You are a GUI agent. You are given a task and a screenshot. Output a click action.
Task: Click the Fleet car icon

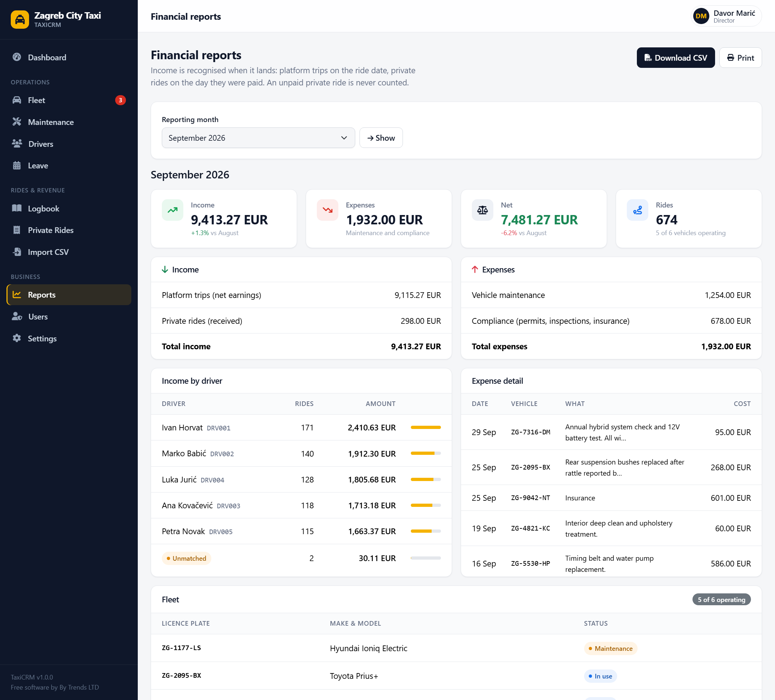(x=17, y=100)
